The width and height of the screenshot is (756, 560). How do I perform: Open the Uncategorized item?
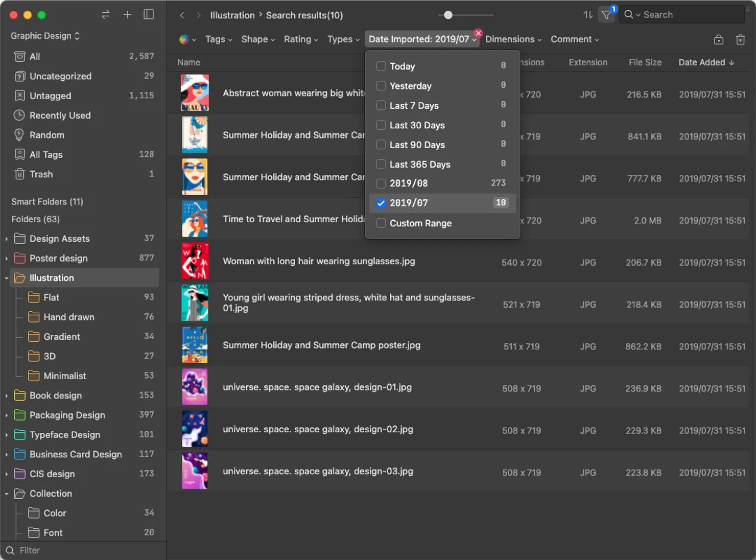click(84, 76)
